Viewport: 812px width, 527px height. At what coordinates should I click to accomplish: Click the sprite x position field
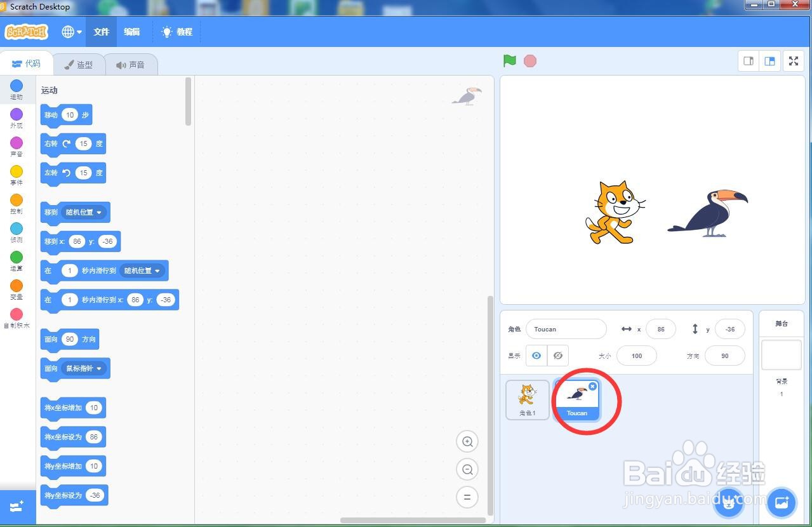point(661,329)
